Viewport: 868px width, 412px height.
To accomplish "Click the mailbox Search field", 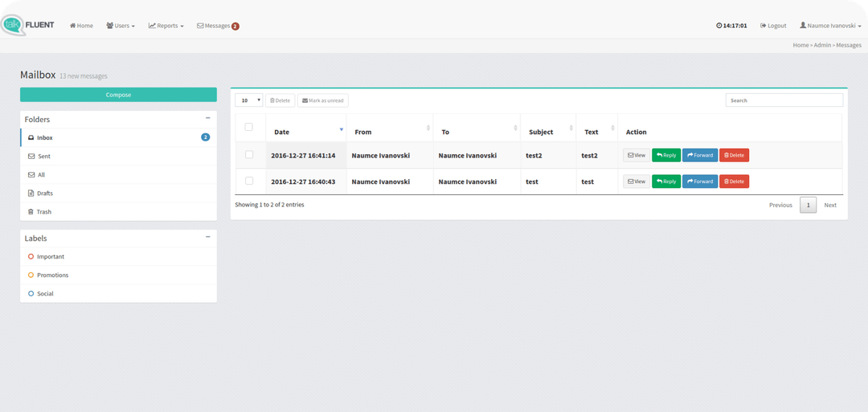I will coord(784,100).
